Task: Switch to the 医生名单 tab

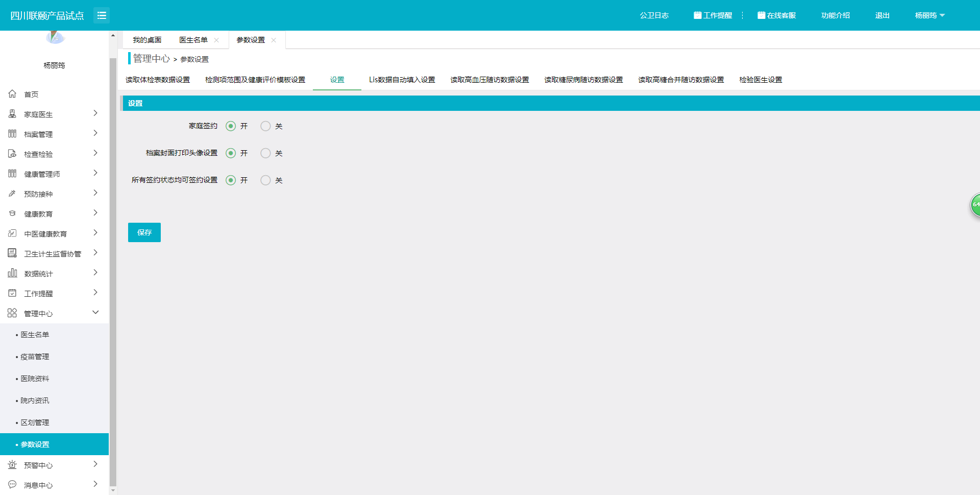Action: coord(193,40)
